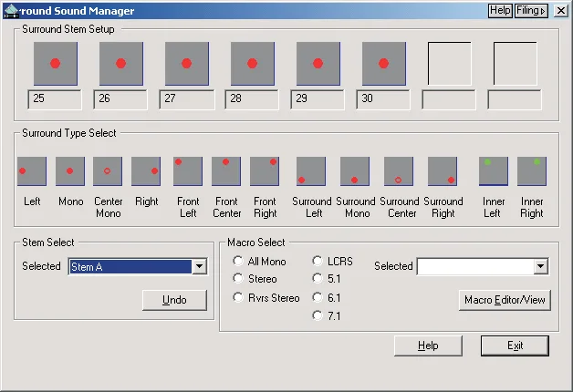Image resolution: width=573 pixels, height=392 pixels.
Task: Open the Stem Select dropdown arrow
Action: (x=200, y=266)
